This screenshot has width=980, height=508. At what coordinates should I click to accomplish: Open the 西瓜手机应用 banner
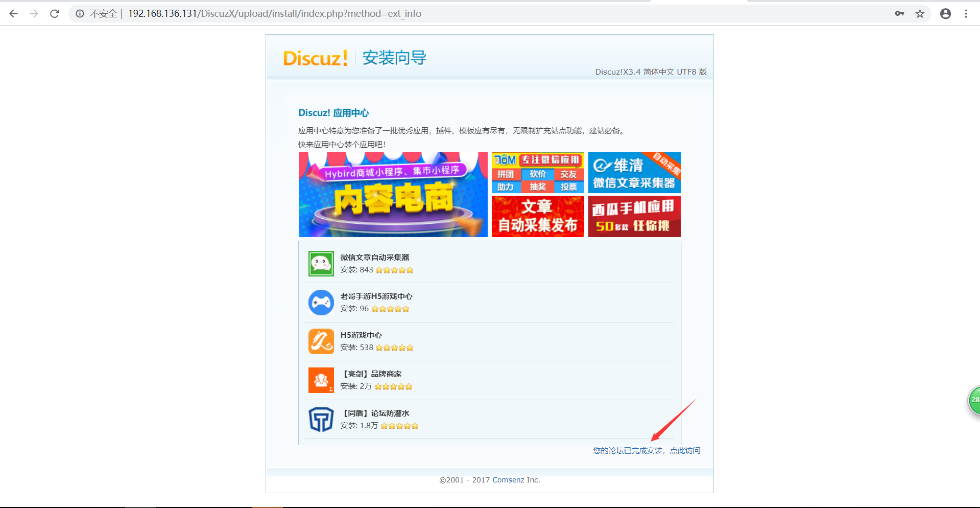pos(634,216)
